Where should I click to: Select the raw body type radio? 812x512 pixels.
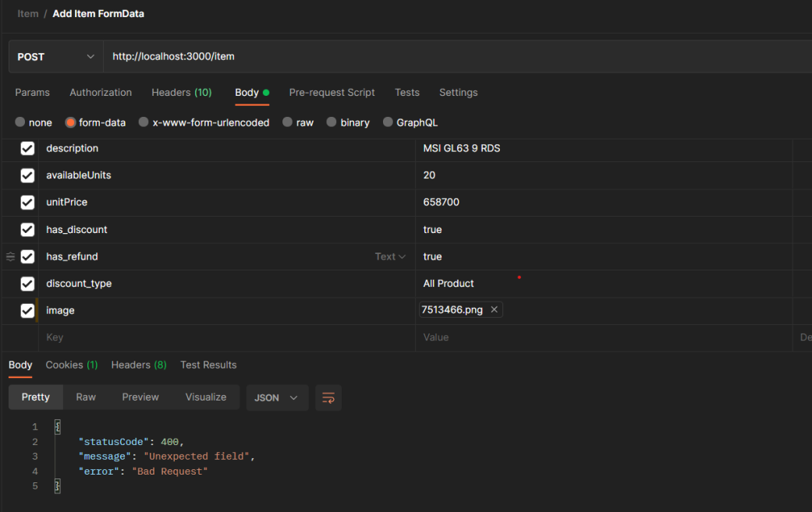(287, 122)
